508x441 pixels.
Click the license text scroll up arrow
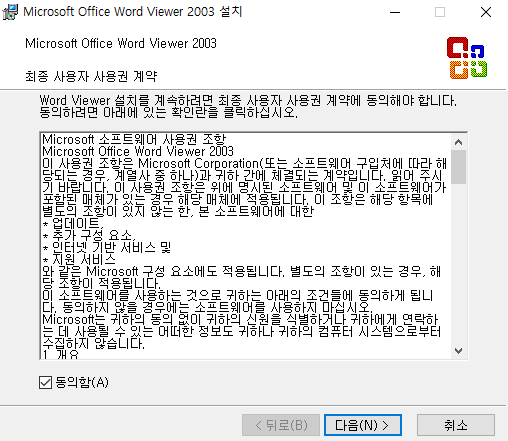458,142
